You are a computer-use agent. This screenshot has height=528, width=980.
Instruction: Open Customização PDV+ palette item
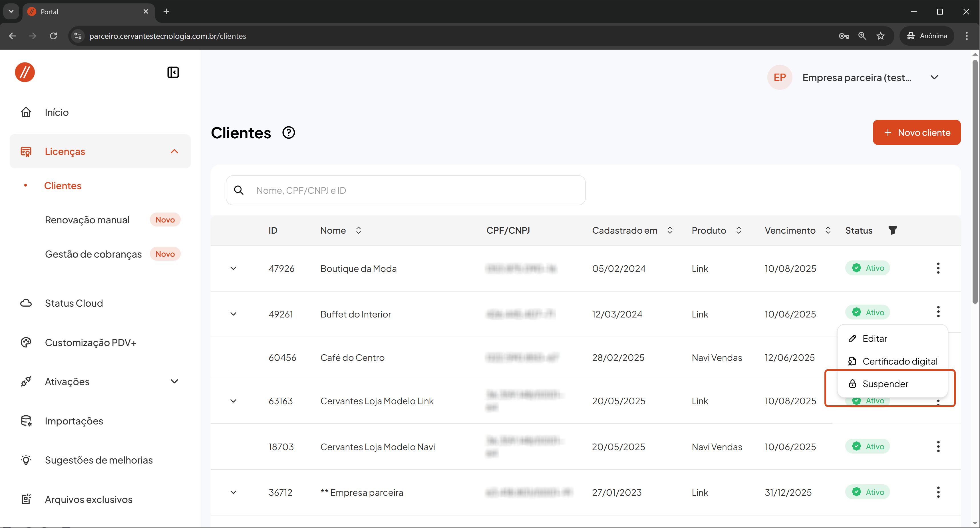pyautogui.click(x=90, y=343)
